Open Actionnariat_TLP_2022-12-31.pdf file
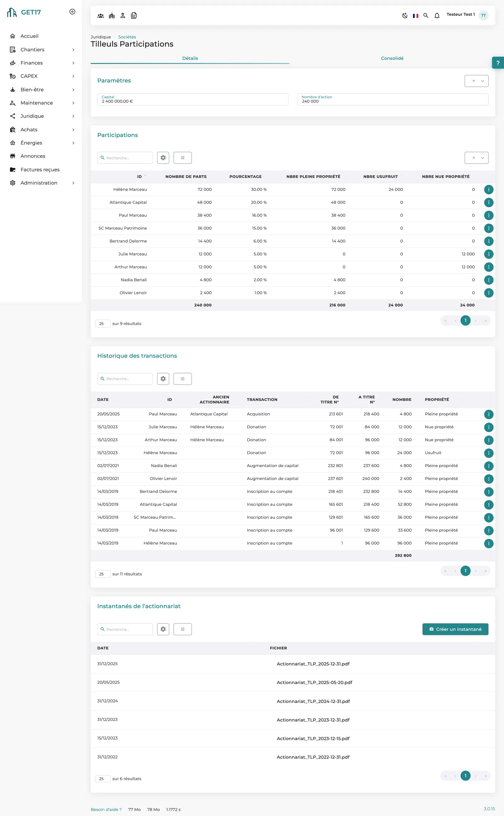 pos(313,757)
